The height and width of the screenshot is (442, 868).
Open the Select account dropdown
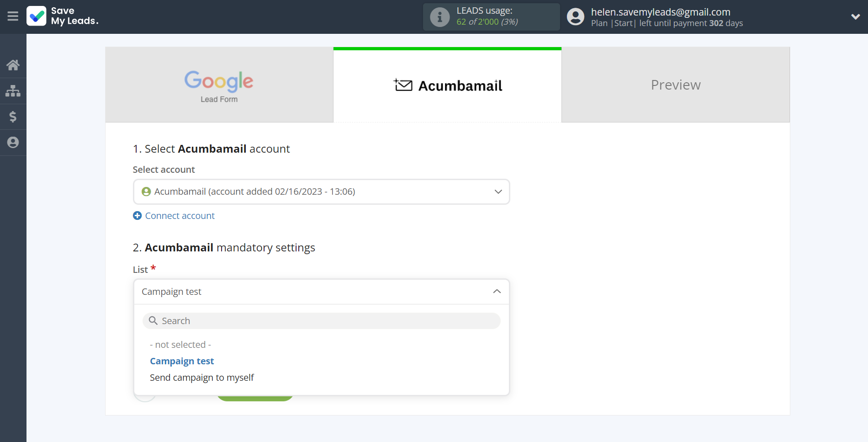coord(321,192)
